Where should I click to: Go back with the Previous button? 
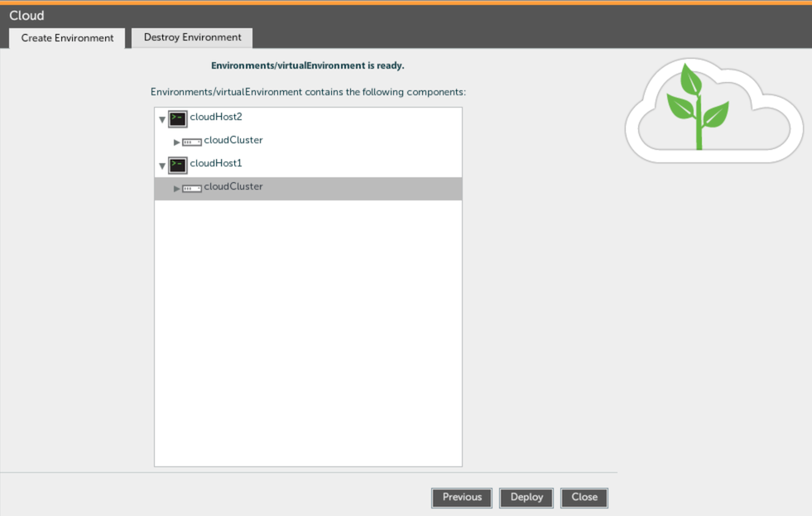tap(462, 497)
